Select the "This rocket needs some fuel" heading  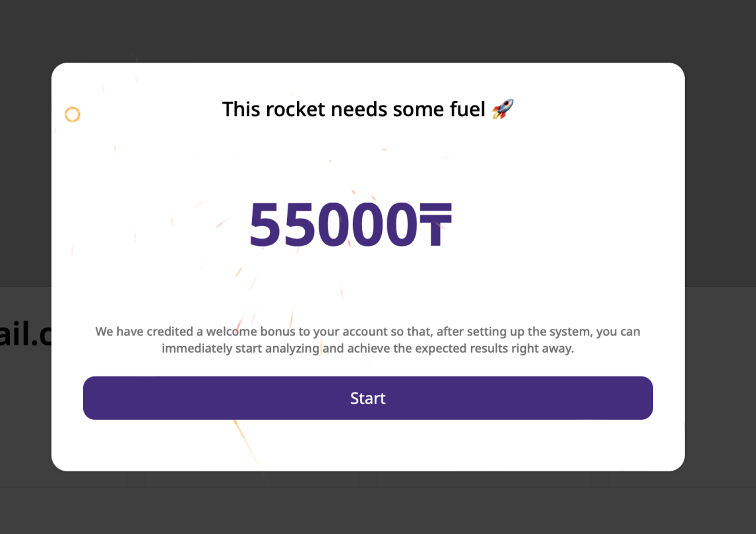click(354, 109)
